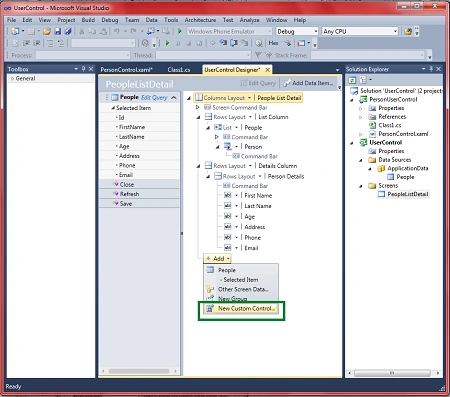Viewport: 450px width, 397px height.
Task: Open the control type dropdown for Phone
Action: [236, 237]
